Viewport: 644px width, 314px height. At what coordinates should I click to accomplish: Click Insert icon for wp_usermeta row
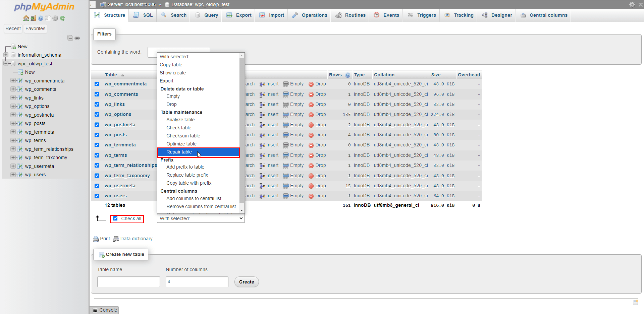point(262,186)
